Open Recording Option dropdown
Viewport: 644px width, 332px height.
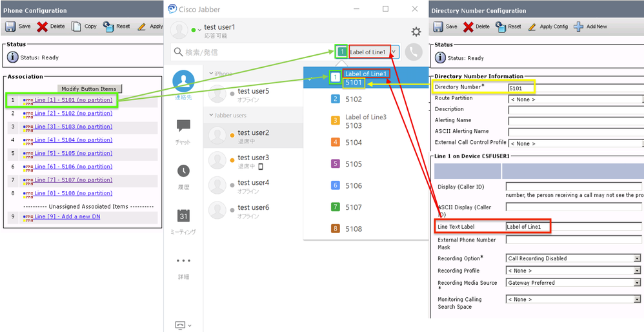[637, 258]
